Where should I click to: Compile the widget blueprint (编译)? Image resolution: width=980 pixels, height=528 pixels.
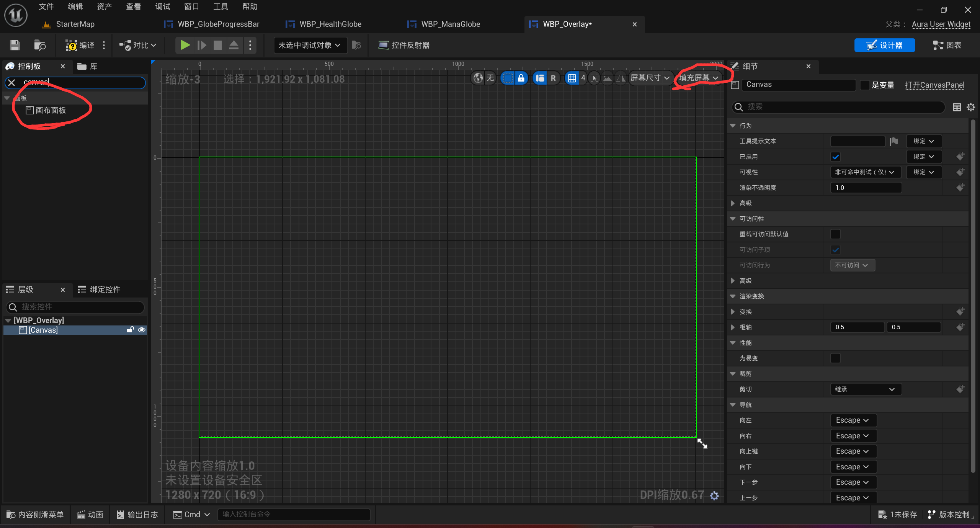pos(80,45)
